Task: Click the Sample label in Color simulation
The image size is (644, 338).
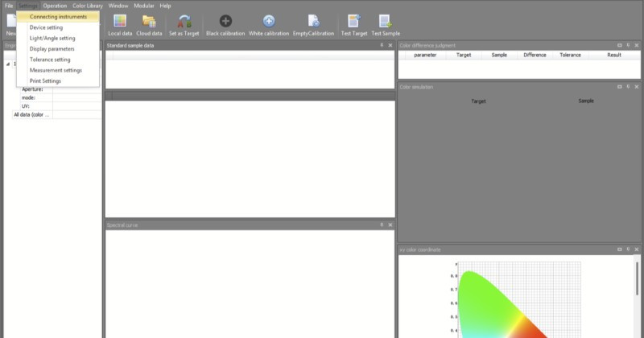Action: click(586, 101)
